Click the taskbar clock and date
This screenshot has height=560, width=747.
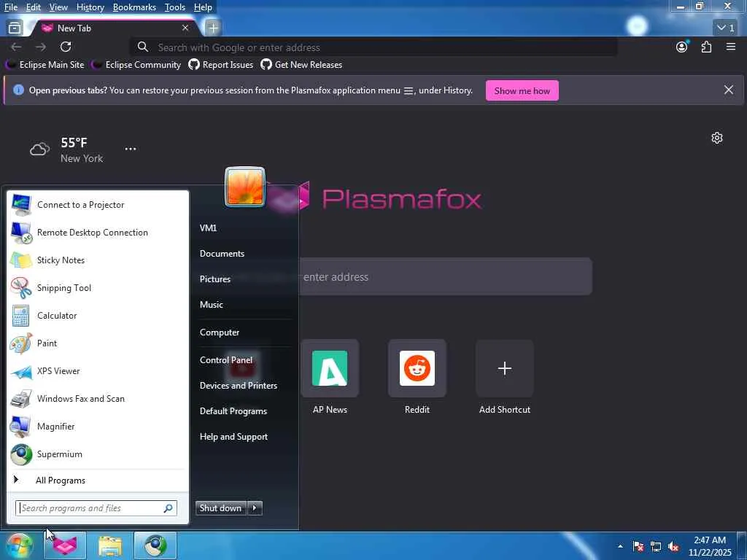point(710,546)
